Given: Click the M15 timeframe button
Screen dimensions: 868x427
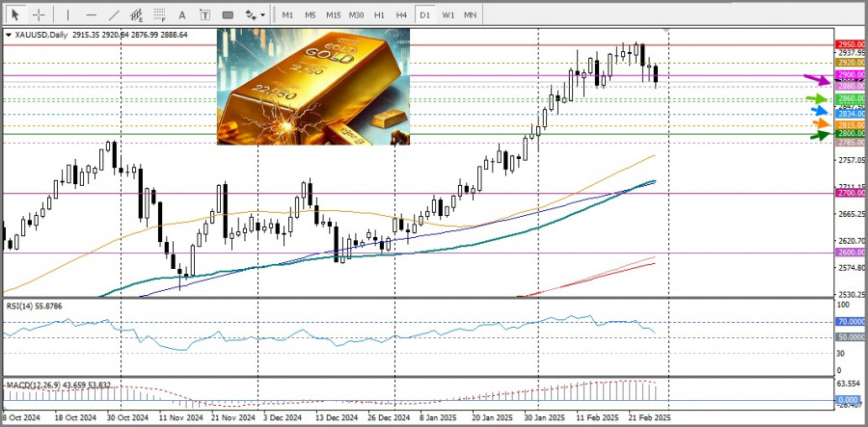Looking at the screenshot, I should [x=333, y=14].
